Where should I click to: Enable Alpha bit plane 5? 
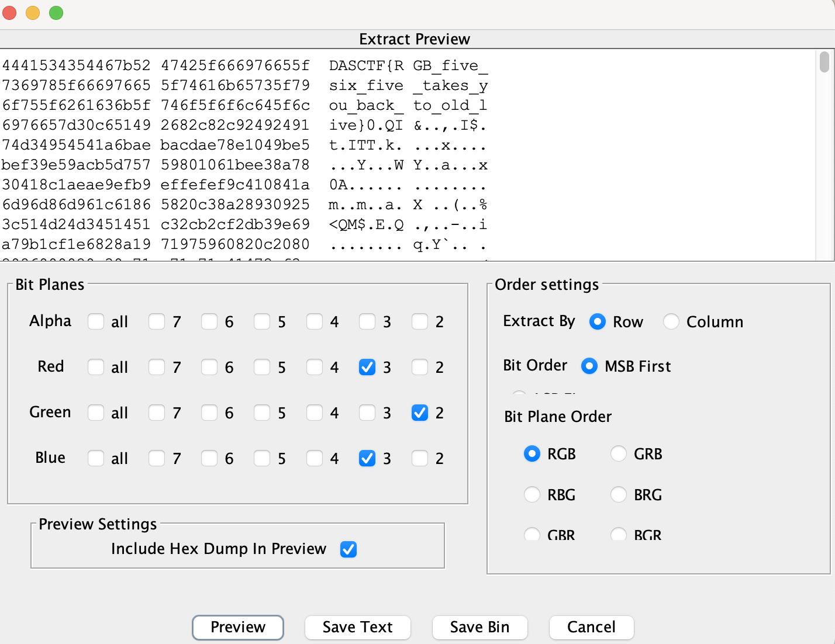(x=262, y=321)
